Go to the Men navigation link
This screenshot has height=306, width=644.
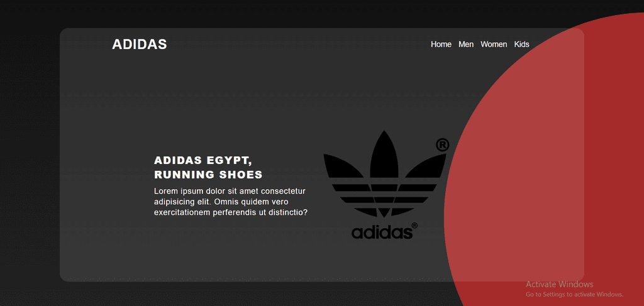466,45
